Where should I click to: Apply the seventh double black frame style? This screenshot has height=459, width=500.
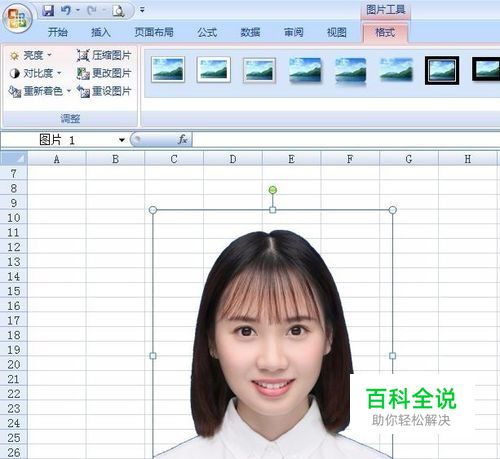(x=442, y=70)
